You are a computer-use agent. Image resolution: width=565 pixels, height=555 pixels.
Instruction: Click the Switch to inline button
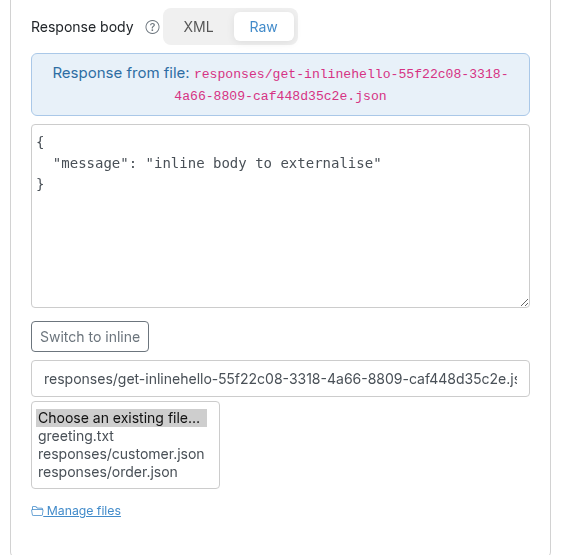(90, 337)
